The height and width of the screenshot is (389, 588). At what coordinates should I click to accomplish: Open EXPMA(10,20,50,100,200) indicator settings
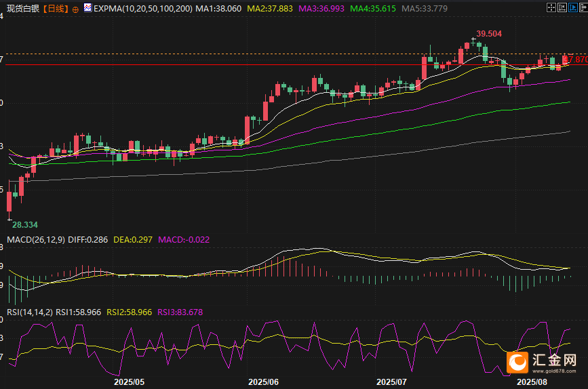pos(142,9)
